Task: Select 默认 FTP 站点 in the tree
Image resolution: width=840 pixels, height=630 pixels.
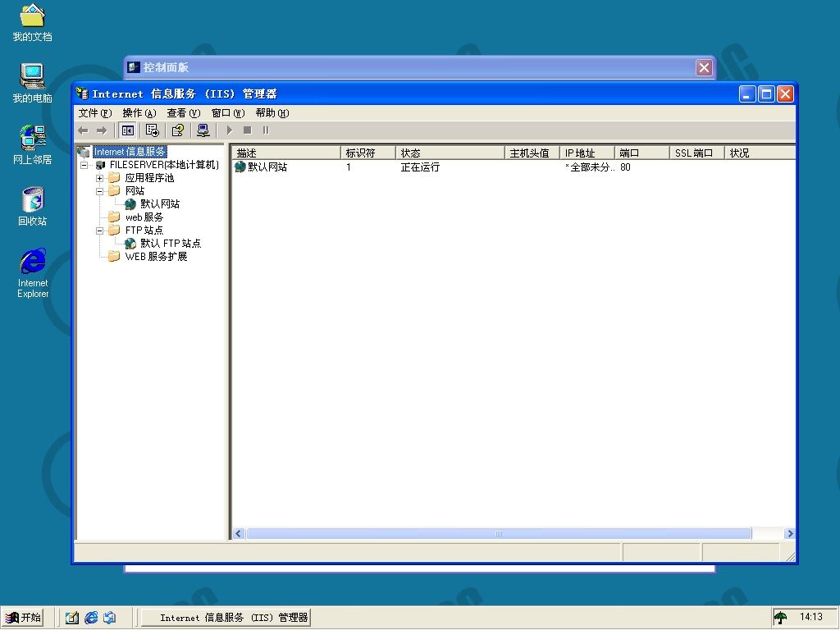Action: 171,243
